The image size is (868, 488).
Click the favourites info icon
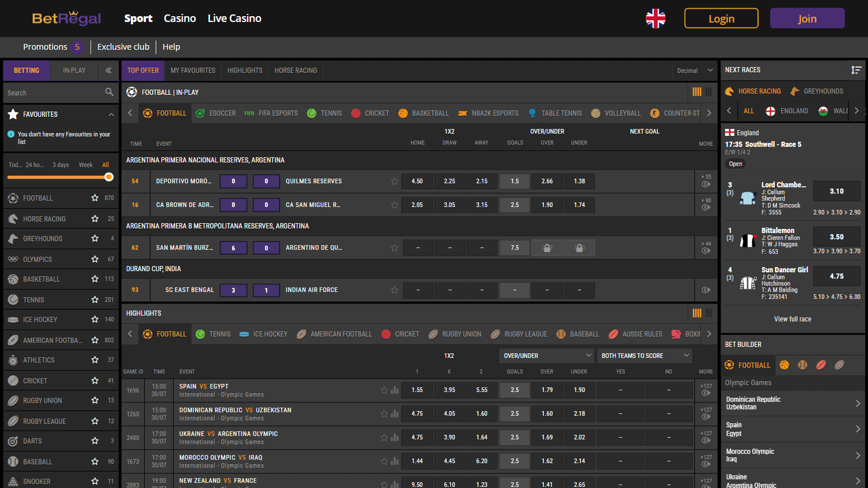coord(11,134)
